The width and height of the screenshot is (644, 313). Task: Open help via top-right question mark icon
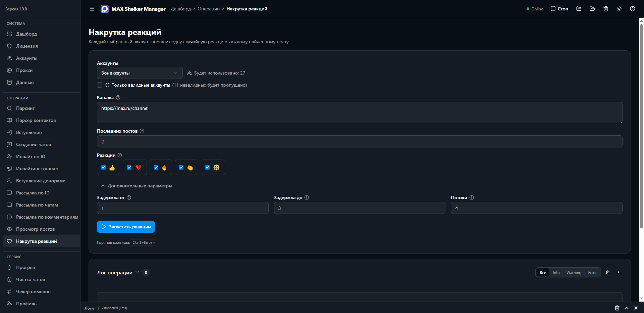633,9
